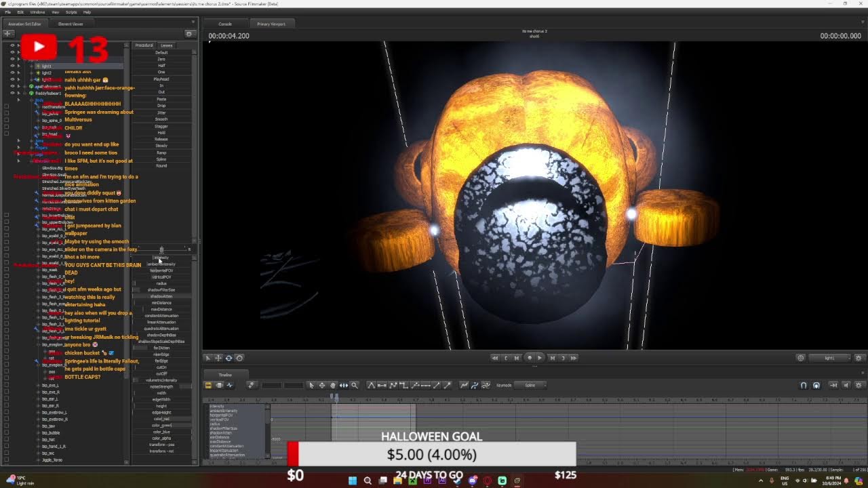Viewport: 868px width, 488px height.
Task: Choose the pan hand tool in timeline
Action: tap(332, 385)
